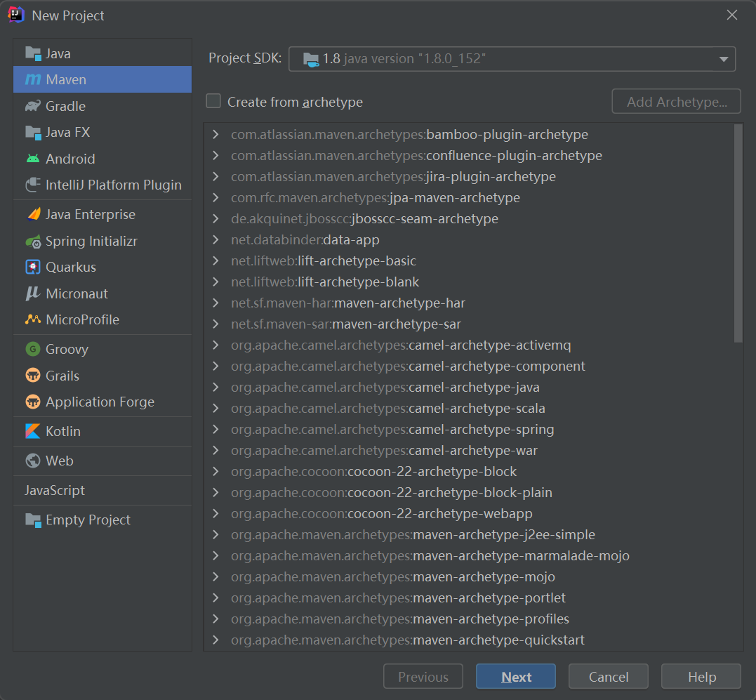Click the Grails icon
756x700 pixels.
[33, 376]
